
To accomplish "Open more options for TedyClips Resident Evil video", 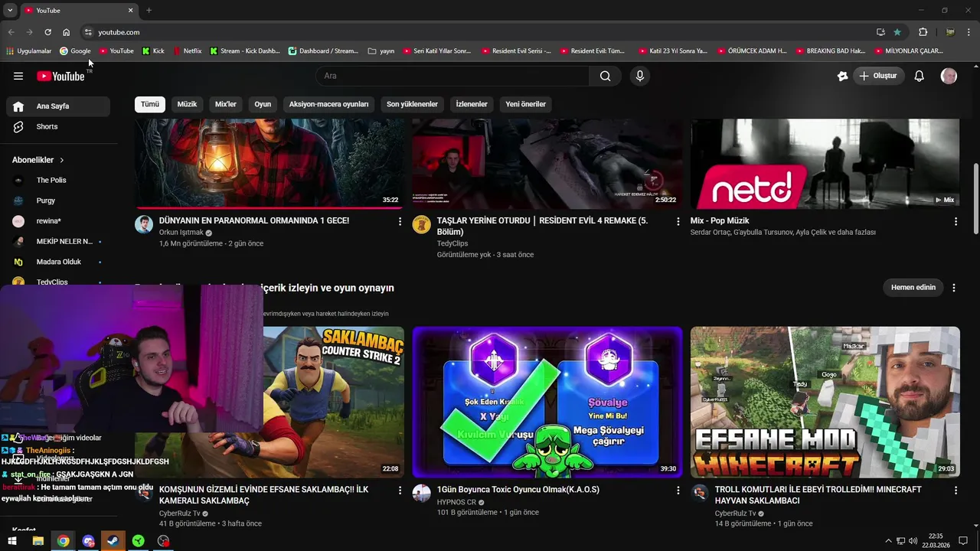I will tap(678, 221).
